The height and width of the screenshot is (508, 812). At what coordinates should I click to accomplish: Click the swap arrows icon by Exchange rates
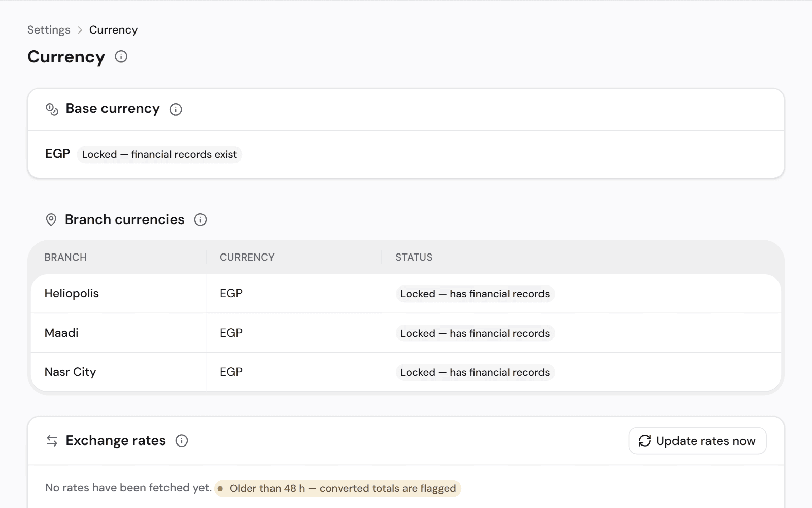point(52,440)
